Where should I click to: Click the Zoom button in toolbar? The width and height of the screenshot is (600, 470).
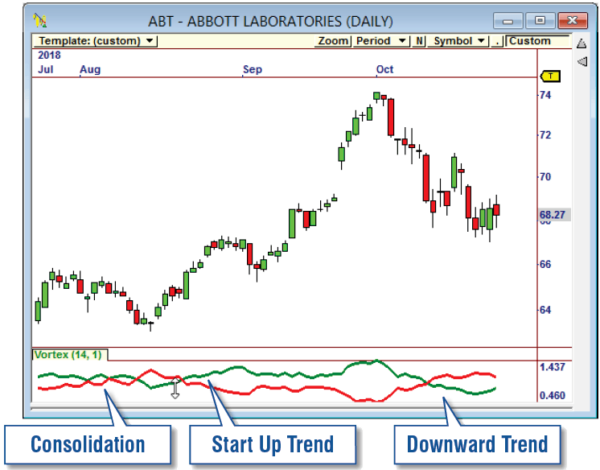[332, 41]
